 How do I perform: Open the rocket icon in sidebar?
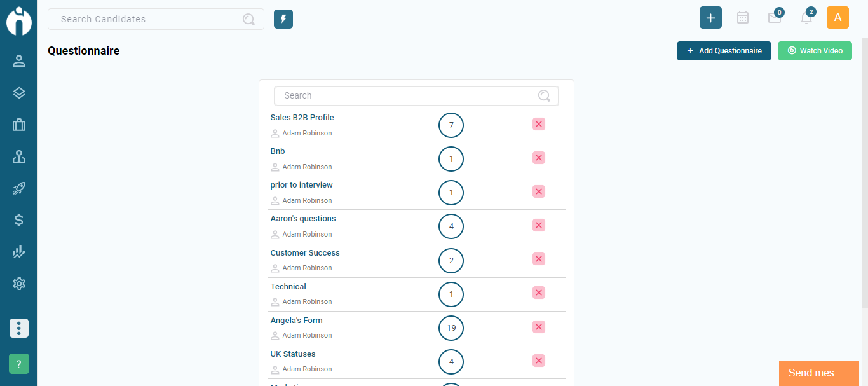coord(19,188)
